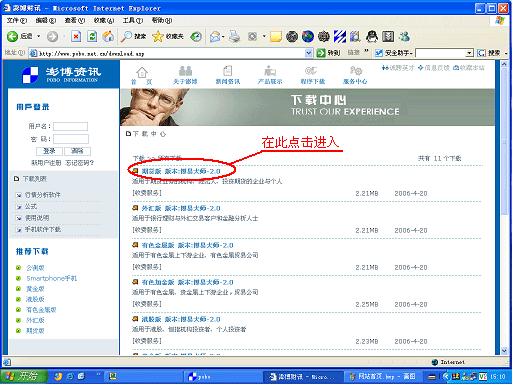This screenshot has width=512, height=384.
Task: Open 行情分析软件 category in sidebar
Action: point(43,195)
